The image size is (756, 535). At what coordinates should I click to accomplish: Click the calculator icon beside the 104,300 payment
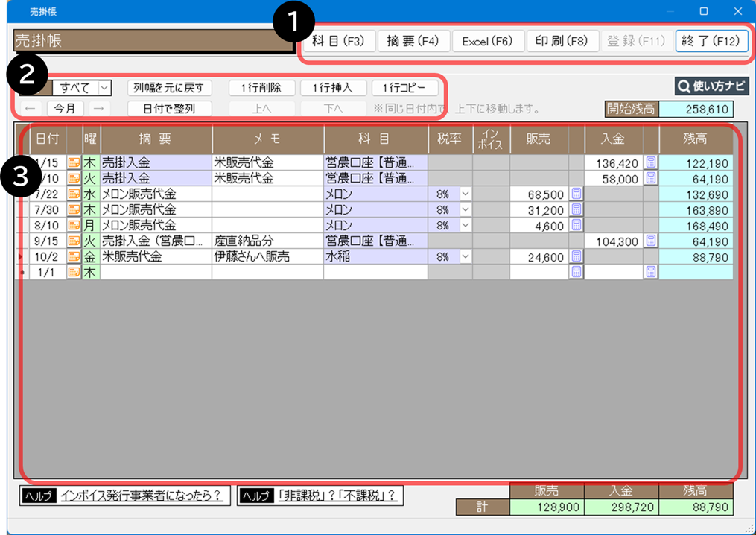tap(650, 241)
